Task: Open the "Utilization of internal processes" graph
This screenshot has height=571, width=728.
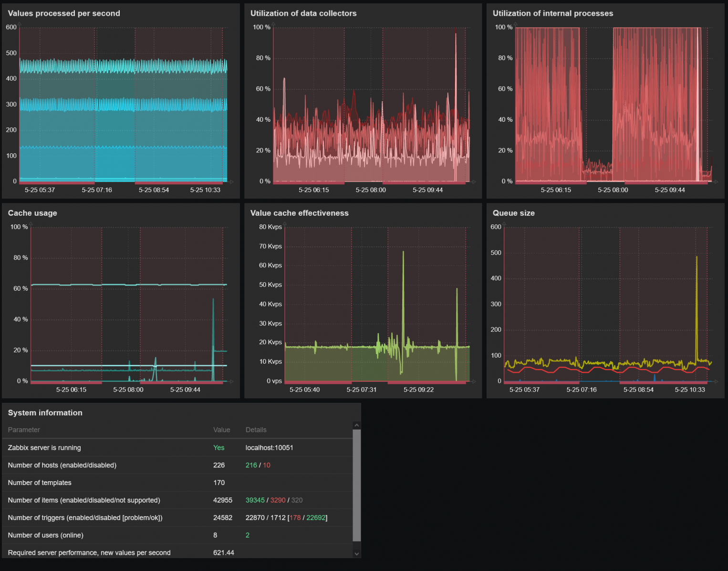Action: coord(553,13)
